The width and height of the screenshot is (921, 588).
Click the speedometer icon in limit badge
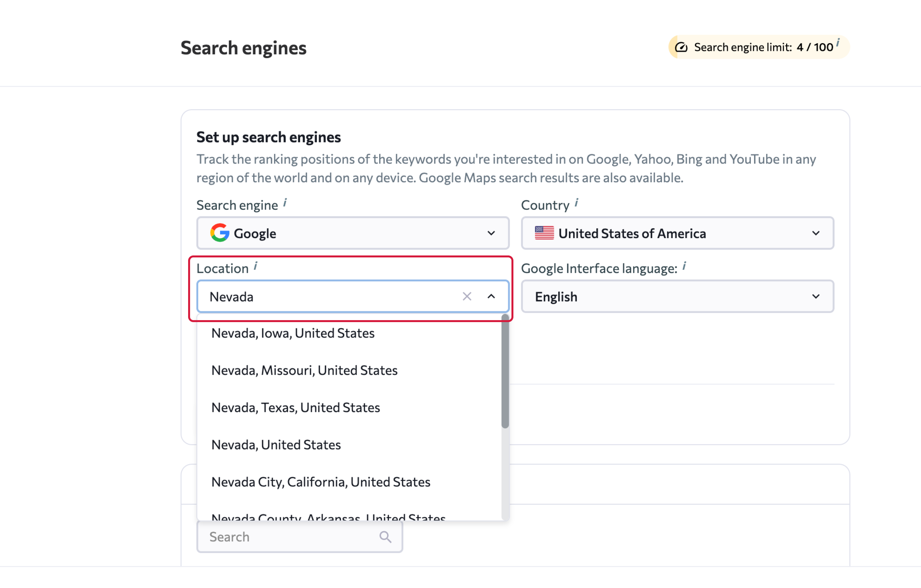tap(681, 47)
